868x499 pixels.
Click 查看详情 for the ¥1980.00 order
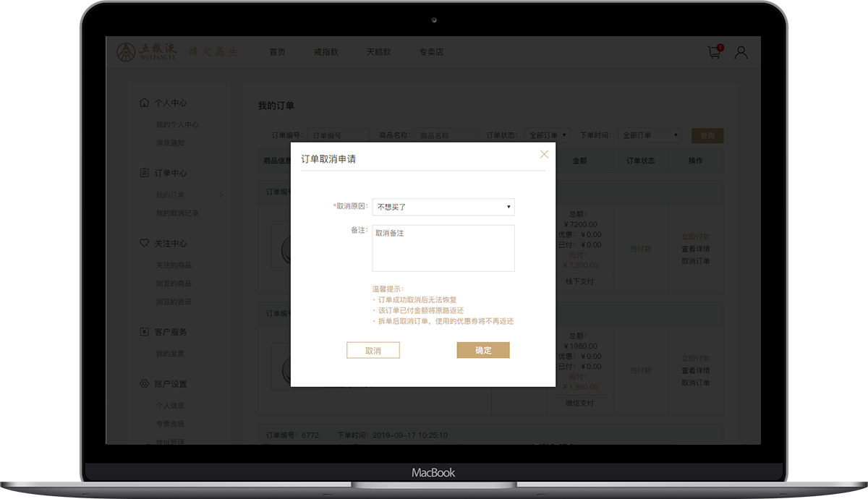tap(696, 370)
